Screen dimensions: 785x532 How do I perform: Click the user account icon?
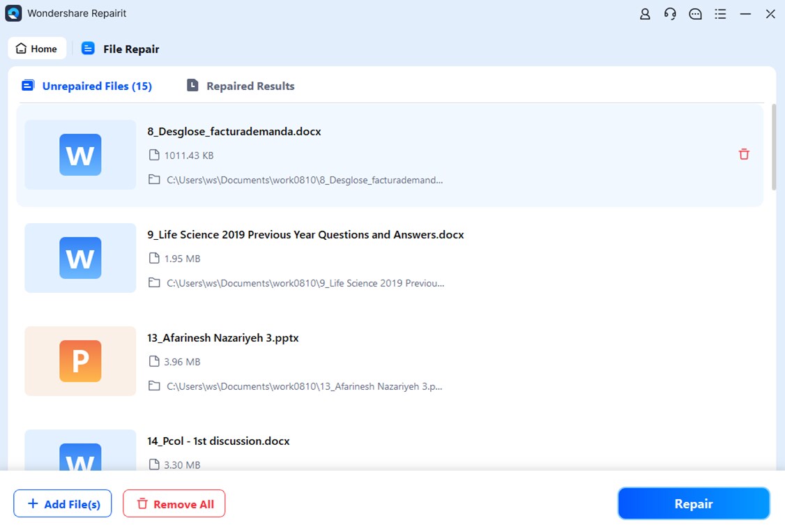645,13
